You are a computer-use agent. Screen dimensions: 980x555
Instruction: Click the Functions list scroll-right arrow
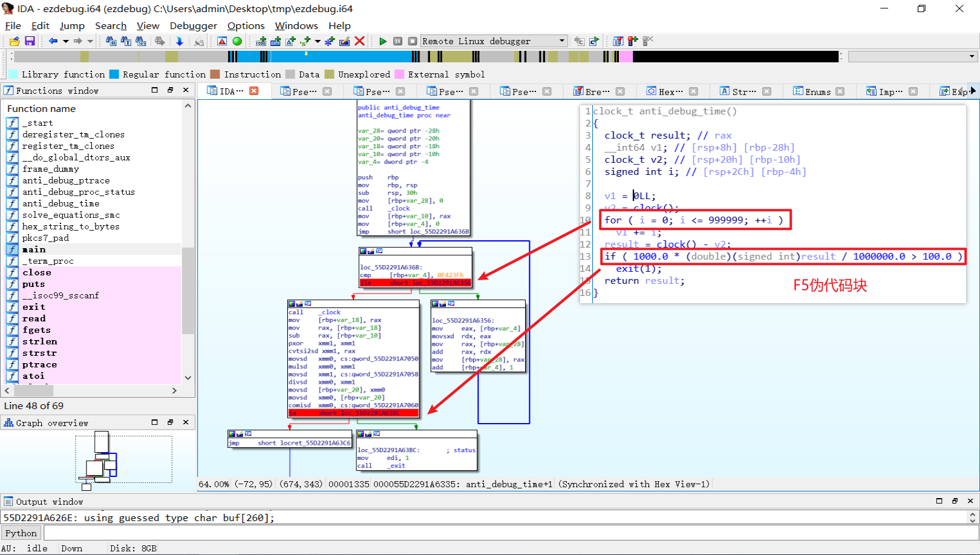174,391
